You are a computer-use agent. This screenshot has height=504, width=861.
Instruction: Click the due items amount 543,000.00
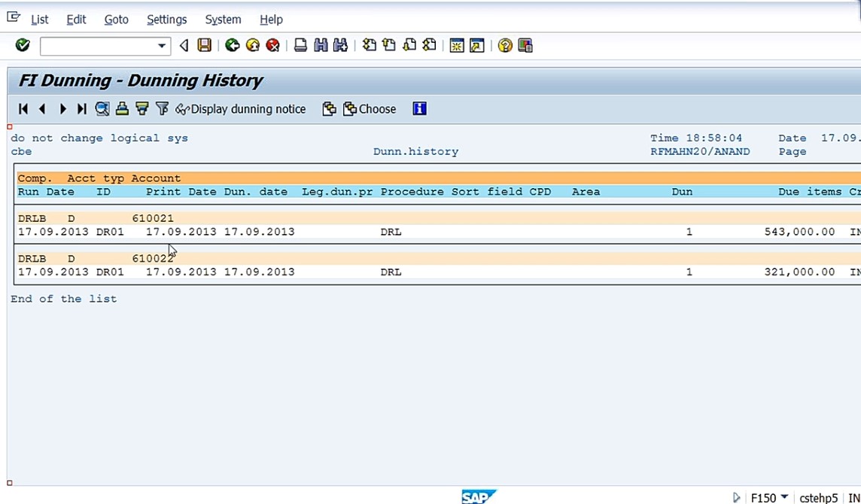799,232
